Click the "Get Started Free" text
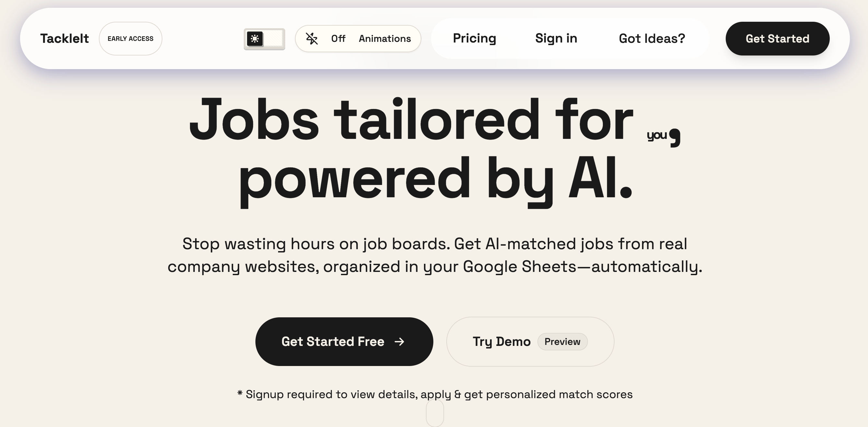 pyautogui.click(x=333, y=342)
